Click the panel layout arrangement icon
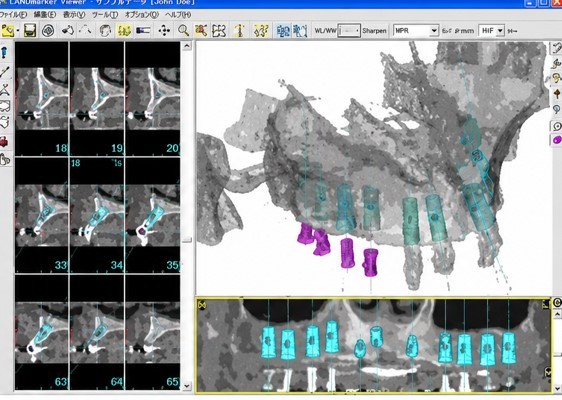Screen dimensions: 562x400 click(x=219, y=31)
